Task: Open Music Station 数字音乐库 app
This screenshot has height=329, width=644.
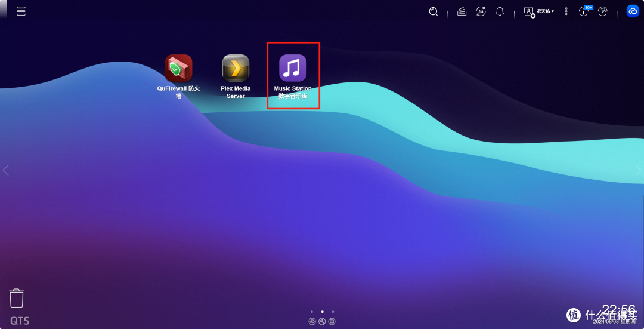Action: 293,77
